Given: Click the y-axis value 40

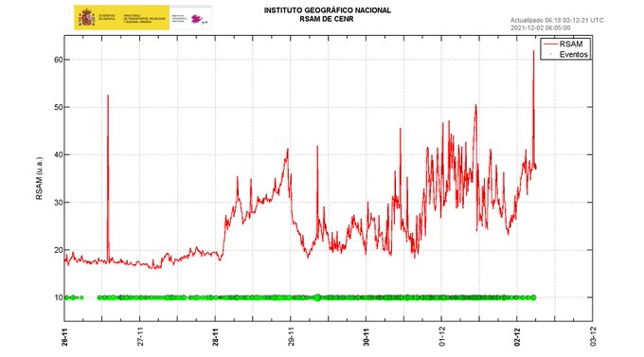Looking at the screenshot, I should pyautogui.click(x=59, y=155).
